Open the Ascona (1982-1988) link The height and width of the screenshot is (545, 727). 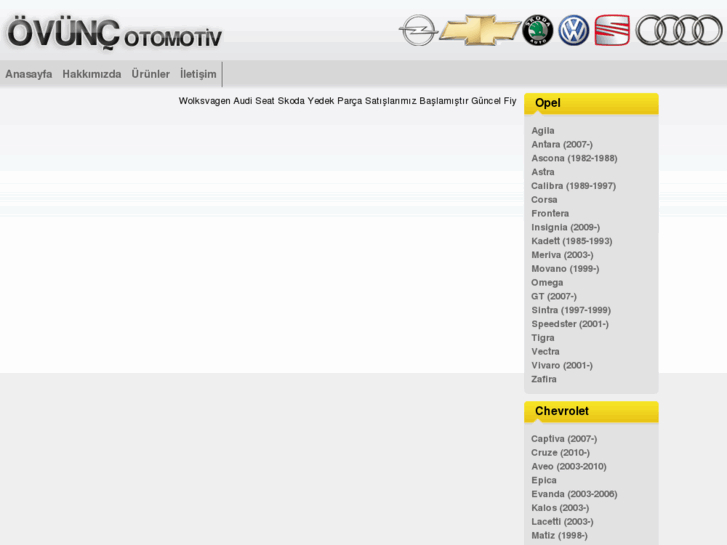574,158
